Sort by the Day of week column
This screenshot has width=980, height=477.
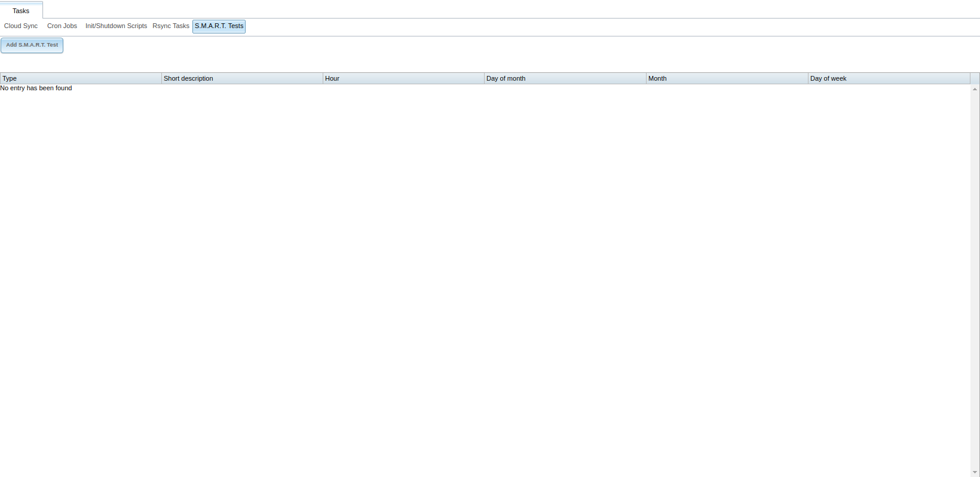click(889, 78)
